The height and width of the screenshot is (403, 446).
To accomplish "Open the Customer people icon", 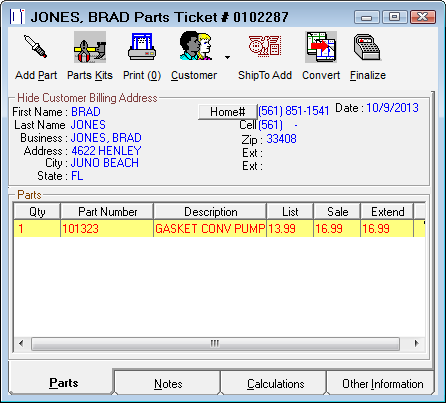I will pyautogui.click(x=196, y=46).
